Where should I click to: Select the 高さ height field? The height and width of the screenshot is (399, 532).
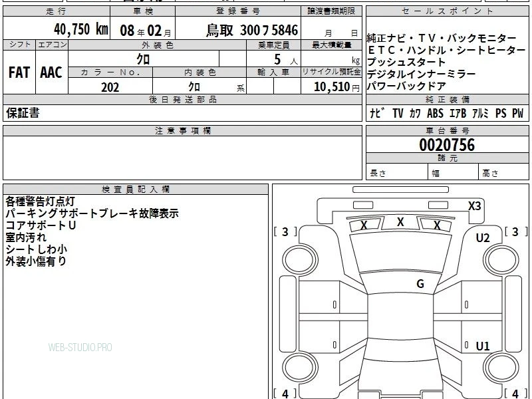[x=503, y=172]
